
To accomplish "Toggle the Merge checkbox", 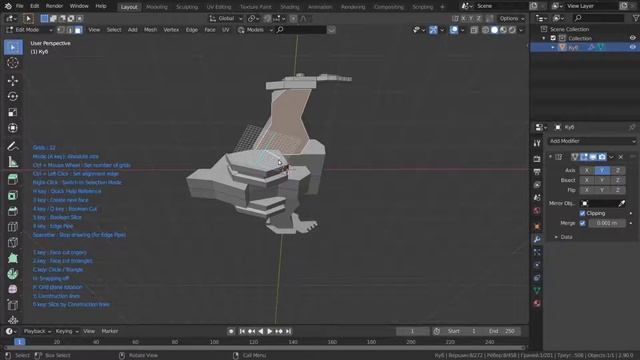I will pos(582,223).
